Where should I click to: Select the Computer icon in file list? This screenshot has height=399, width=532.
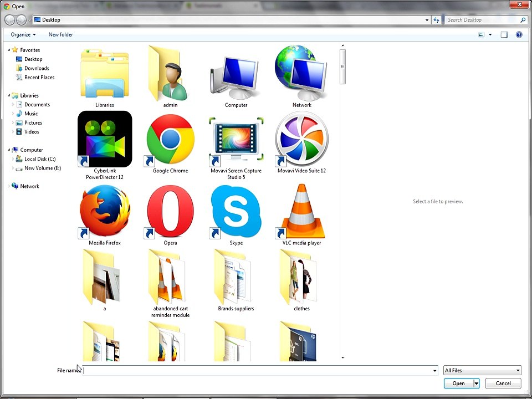click(235, 78)
